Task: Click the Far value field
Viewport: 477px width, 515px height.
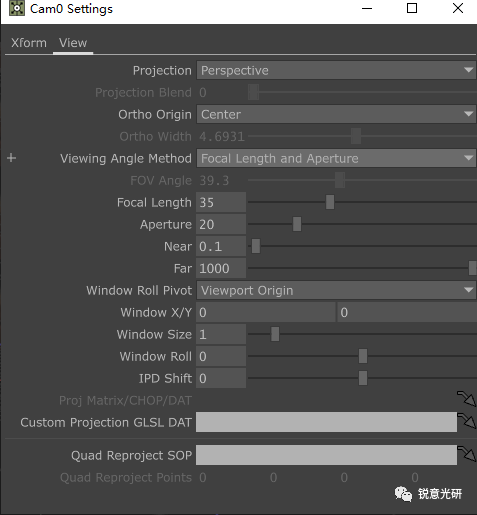Action: (221, 268)
